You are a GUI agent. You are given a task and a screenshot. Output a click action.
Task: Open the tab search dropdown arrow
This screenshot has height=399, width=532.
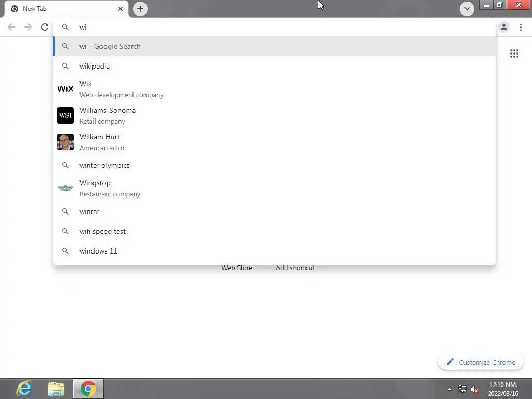pyautogui.click(x=467, y=9)
